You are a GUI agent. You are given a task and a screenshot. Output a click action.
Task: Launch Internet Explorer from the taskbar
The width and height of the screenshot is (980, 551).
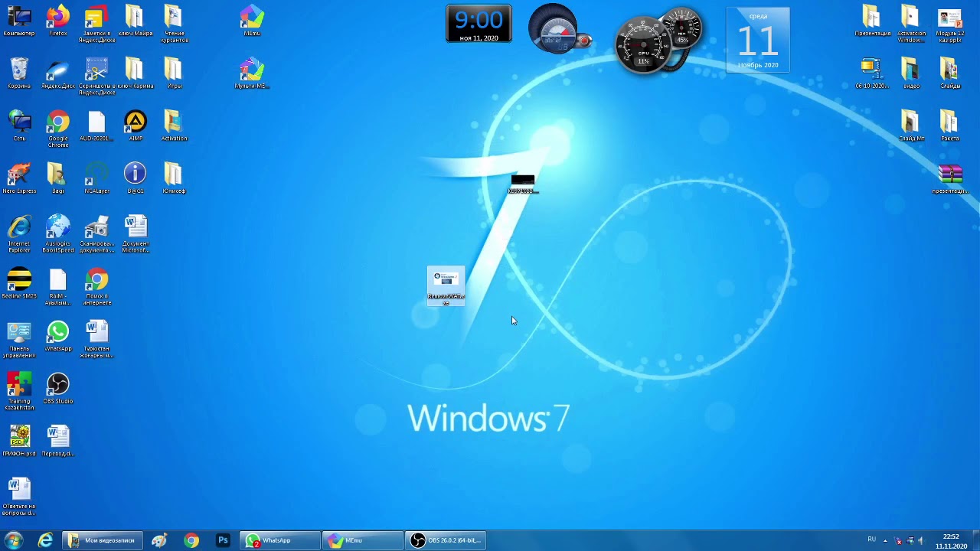pos(45,540)
